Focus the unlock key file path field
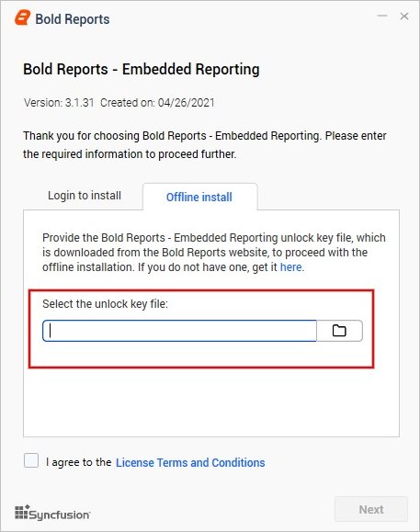Viewport: 420px width, 532px height. coord(179,331)
